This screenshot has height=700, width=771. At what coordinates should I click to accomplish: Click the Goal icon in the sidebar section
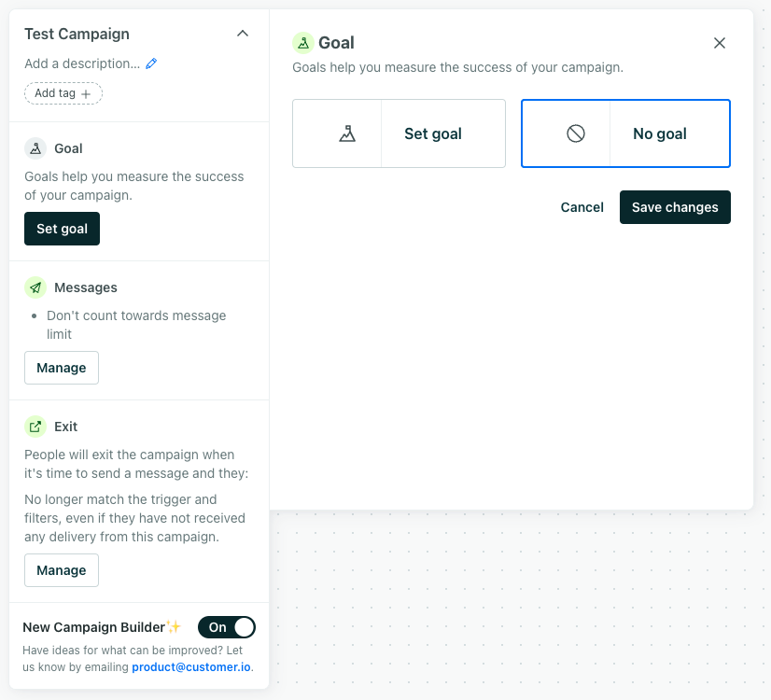pyautogui.click(x=35, y=148)
